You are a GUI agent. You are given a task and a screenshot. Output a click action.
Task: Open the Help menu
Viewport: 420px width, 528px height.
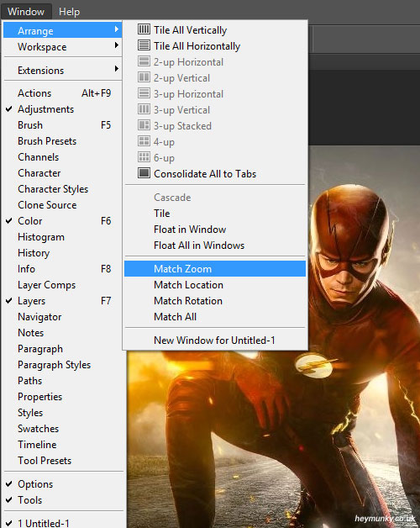tap(70, 12)
